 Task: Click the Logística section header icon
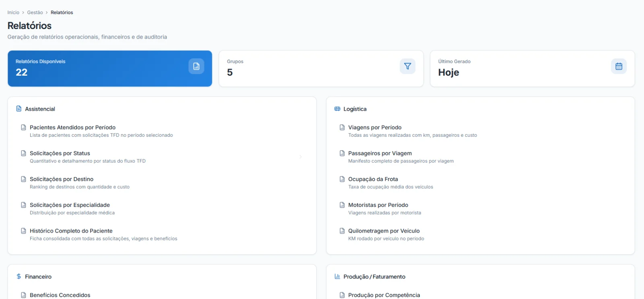coord(337,109)
